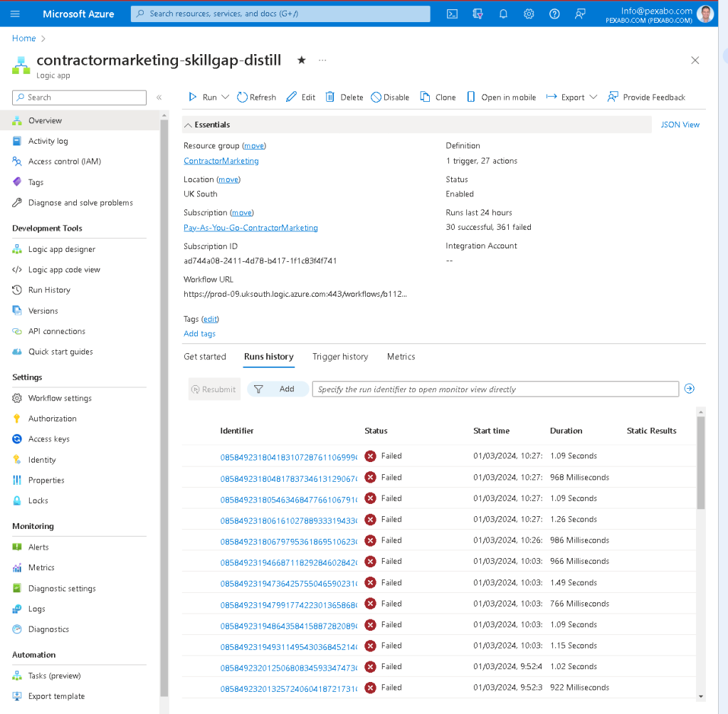
Task: Open Versions in sidebar
Action: tap(43, 311)
